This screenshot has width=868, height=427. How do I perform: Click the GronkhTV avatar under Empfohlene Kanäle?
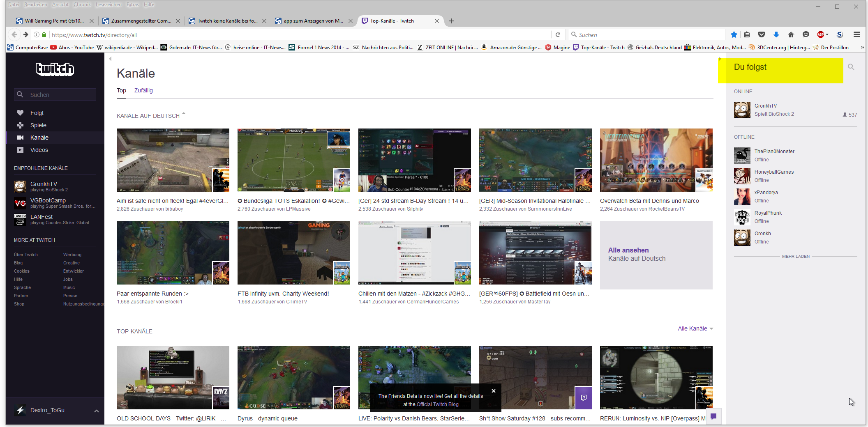click(20, 186)
